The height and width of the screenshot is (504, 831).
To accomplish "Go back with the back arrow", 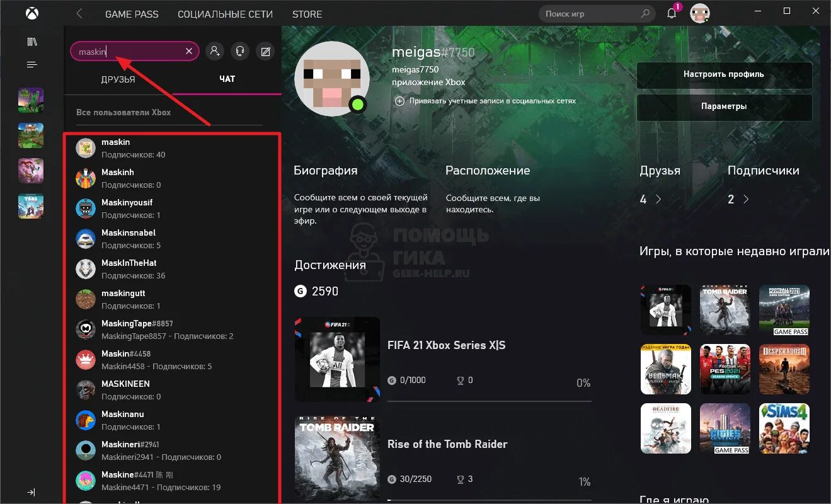I will (x=79, y=14).
